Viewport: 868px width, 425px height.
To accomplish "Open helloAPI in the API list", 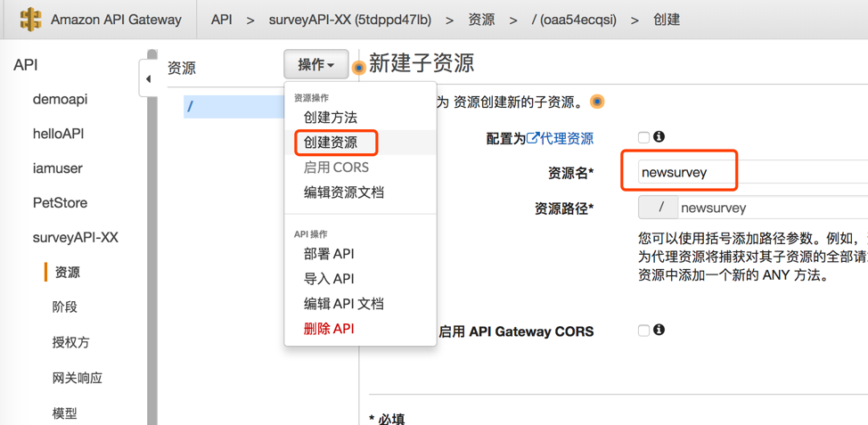I will pyautogui.click(x=58, y=134).
